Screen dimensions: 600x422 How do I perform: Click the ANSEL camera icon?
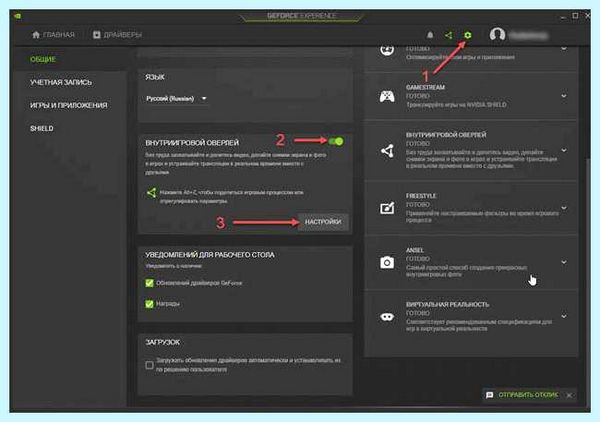tap(387, 262)
